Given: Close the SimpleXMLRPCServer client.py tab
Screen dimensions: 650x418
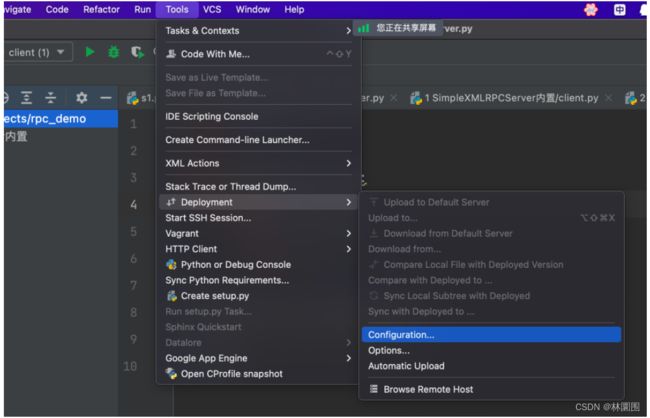Looking at the screenshot, I should click(608, 98).
